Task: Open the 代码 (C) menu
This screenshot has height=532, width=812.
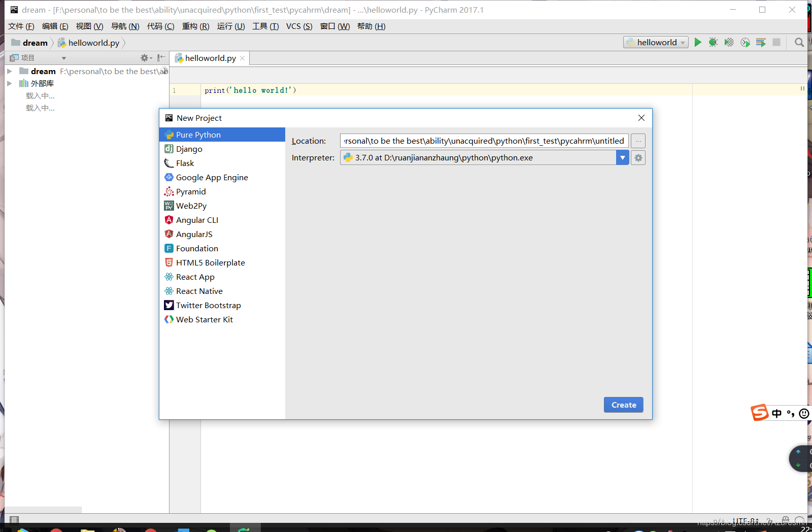Action: [160, 26]
